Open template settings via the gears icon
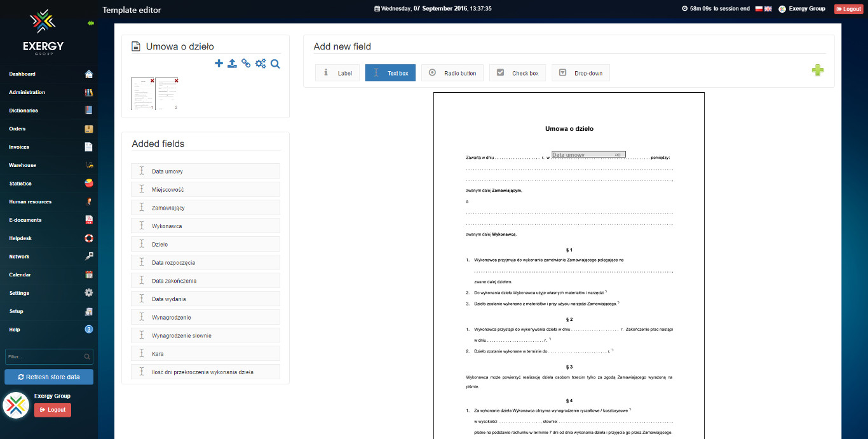Screen dimensions: 868x439 261,64
